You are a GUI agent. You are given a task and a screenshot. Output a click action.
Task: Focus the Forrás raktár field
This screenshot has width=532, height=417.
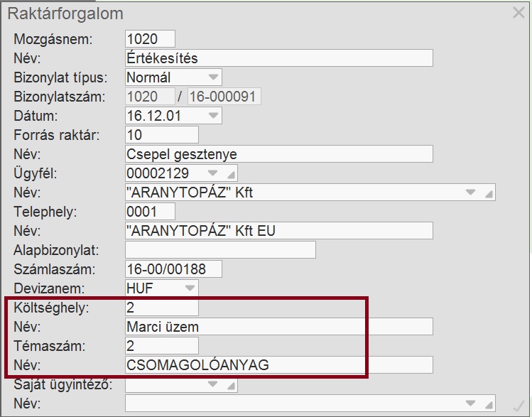[x=161, y=134]
